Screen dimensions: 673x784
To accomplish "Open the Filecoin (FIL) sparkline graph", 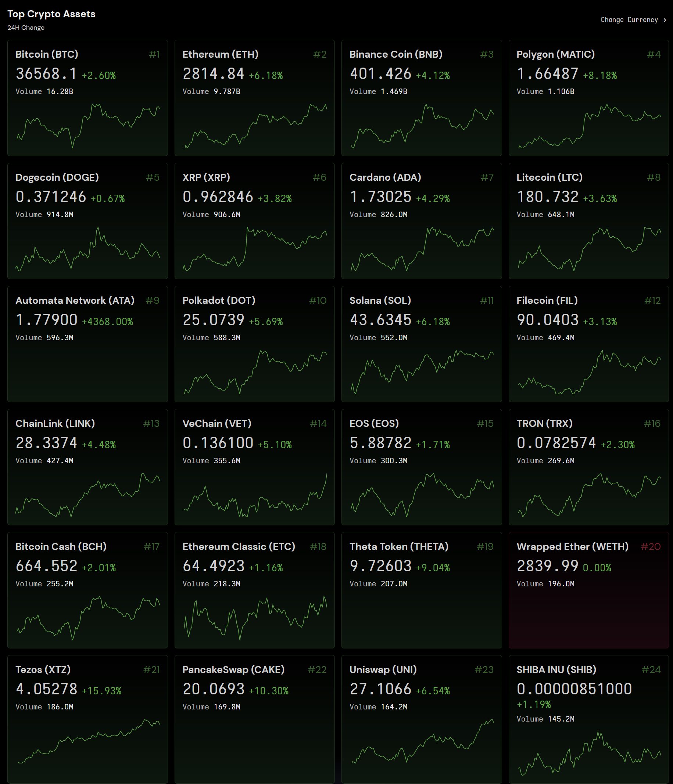I will [x=588, y=372].
